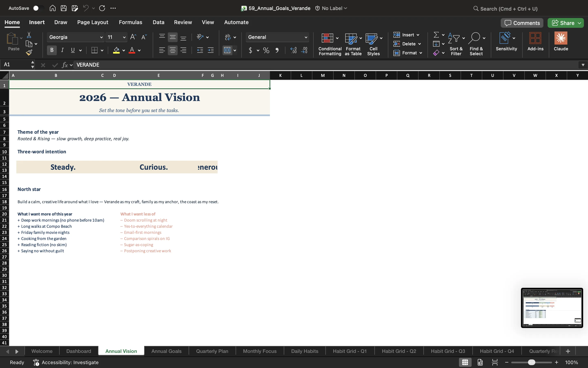Open the Formulas ribbon tab
588x368 pixels.
point(130,22)
